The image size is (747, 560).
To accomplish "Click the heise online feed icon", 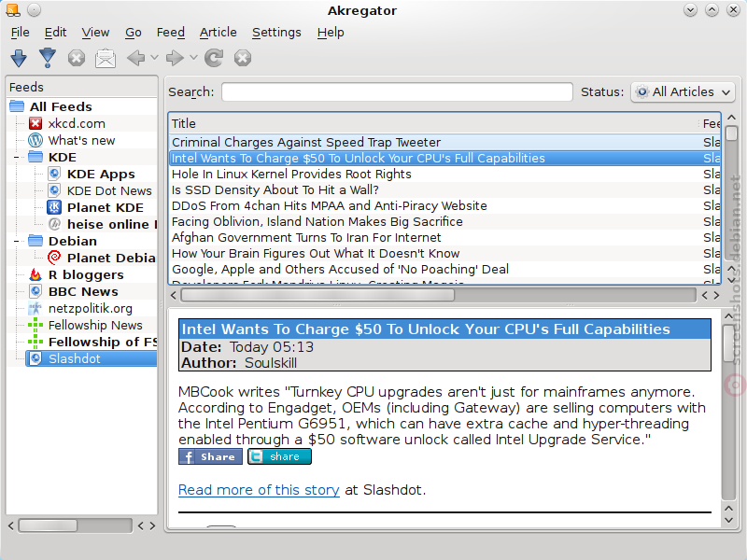I will (x=54, y=224).
